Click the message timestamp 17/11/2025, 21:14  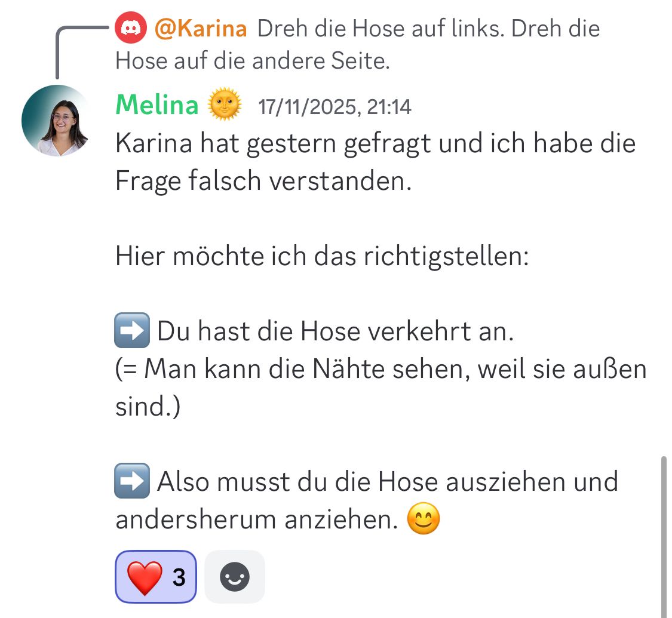335,107
